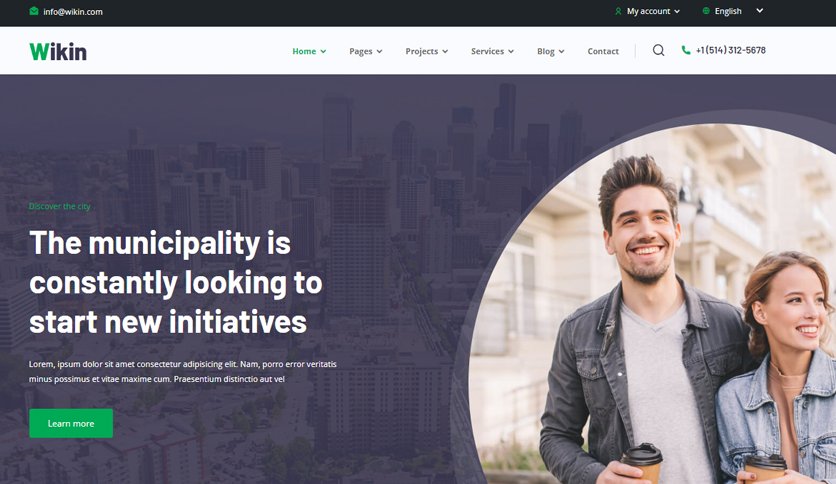Expand the English language dropdown arrow
This screenshot has width=836, height=484.
point(760,11)
